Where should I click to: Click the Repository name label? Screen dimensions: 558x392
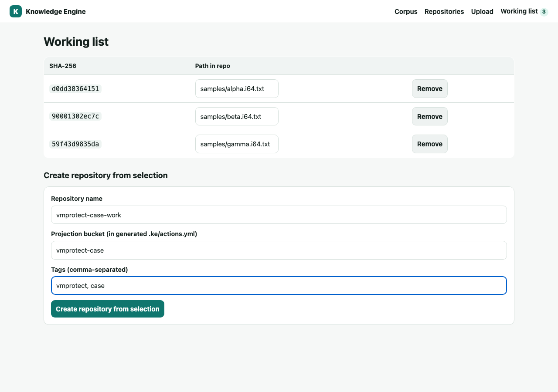[x=77, y=199]
